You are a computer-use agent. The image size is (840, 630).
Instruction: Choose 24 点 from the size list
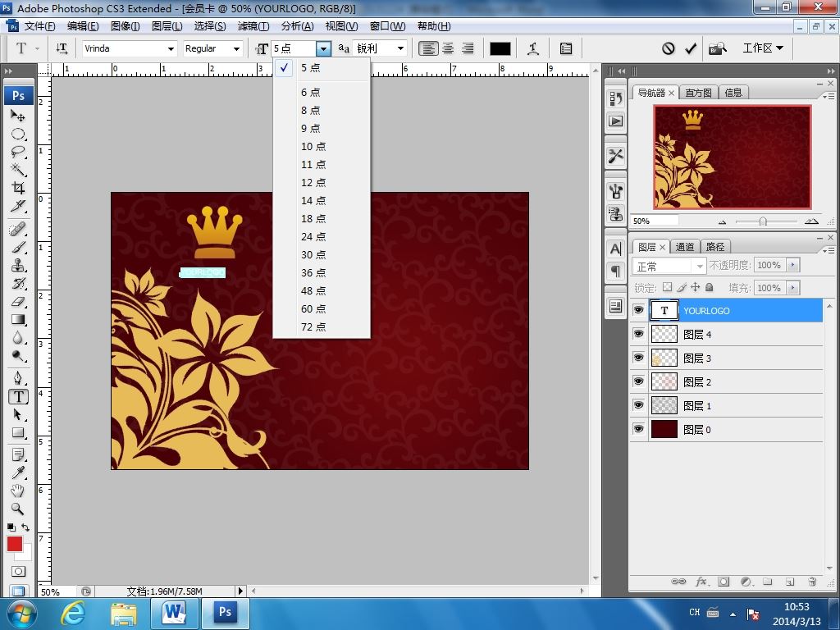pos(322,237)
